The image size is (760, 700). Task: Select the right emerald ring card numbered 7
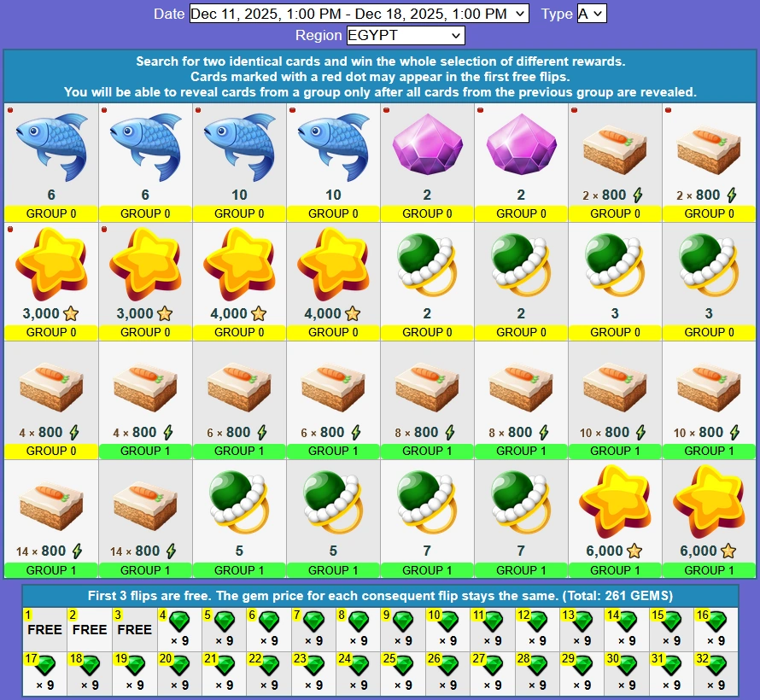[521, 519]
